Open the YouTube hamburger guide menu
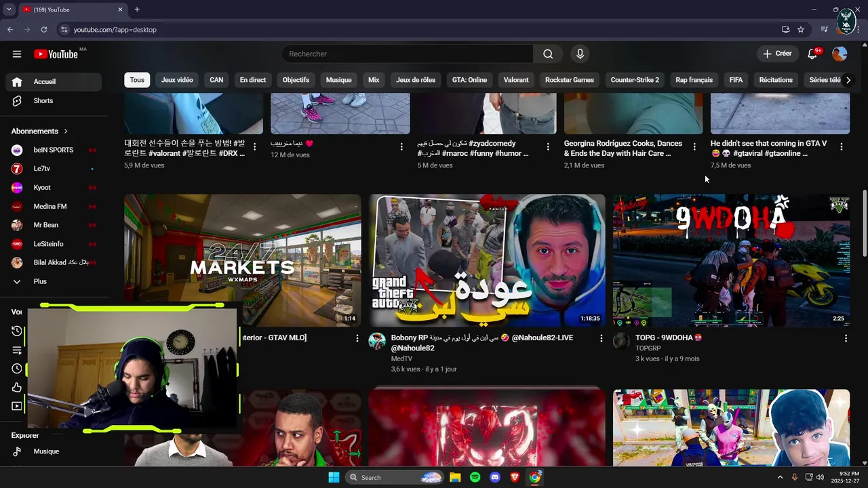The image size is (868, 488). (17, 54)
